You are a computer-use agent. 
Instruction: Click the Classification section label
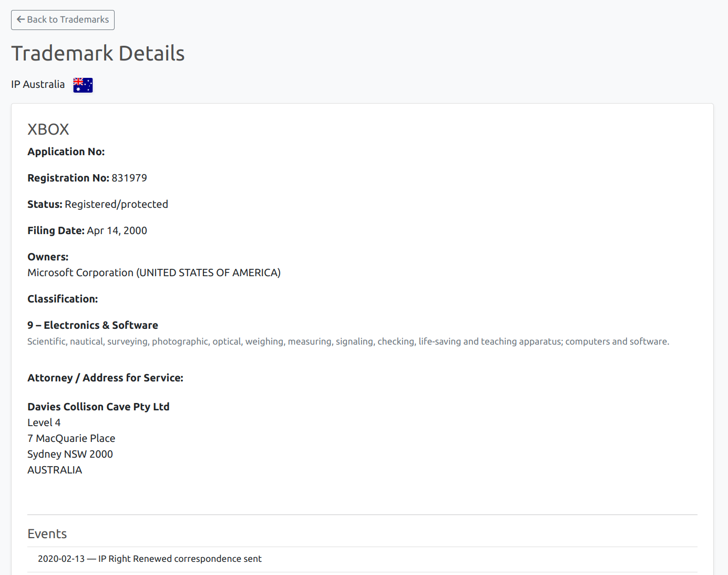tap(62, 298)
